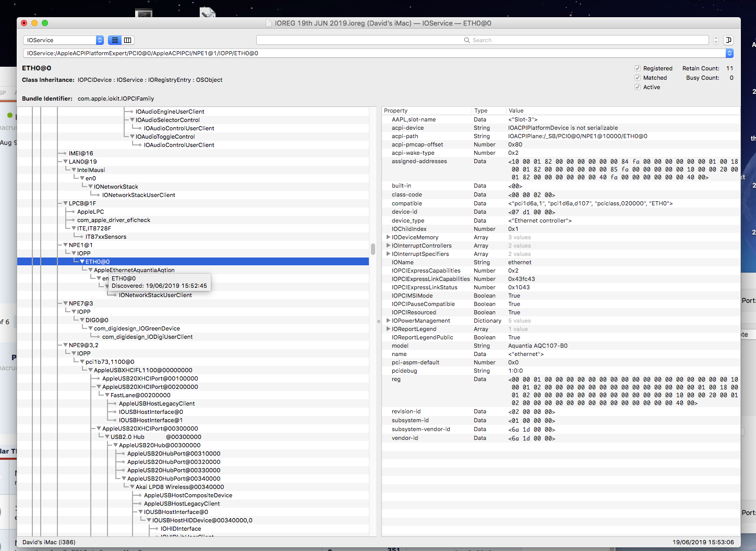The height and width of the screenshot is (551, 756).
Task: Click the search field stepper arrows
Action: [x=716, y=40]
